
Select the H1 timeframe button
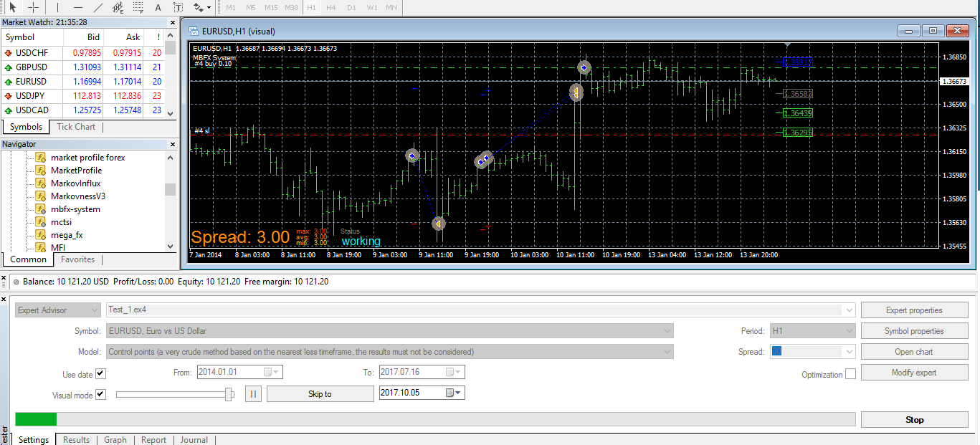pos(311,7)
